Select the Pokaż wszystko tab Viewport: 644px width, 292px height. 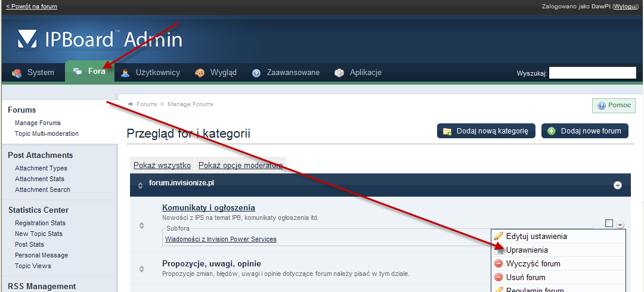pos(162,166)
